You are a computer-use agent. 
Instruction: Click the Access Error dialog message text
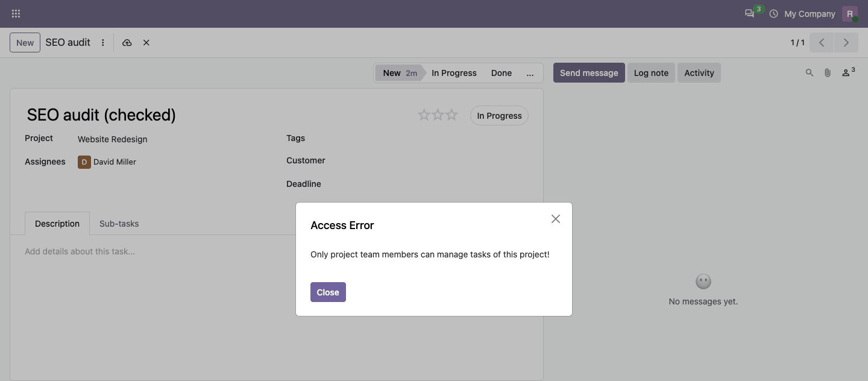coord(430,254)
